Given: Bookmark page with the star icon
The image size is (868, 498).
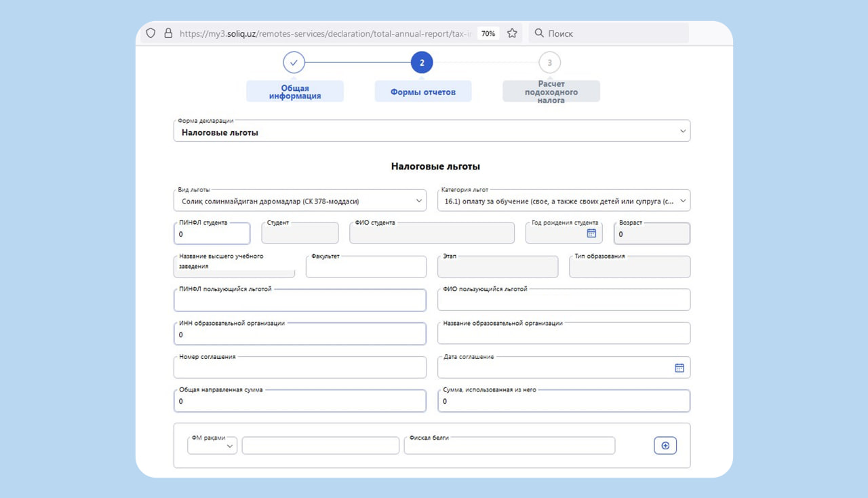Looking at the screenshot, I should pyautogui.click(x=512, y=33).
